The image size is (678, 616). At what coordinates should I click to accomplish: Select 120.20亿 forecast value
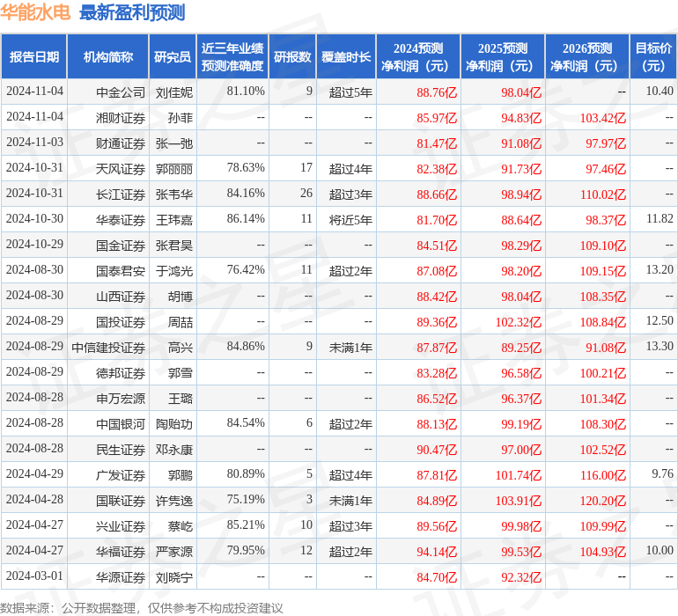tap(603, 500)
